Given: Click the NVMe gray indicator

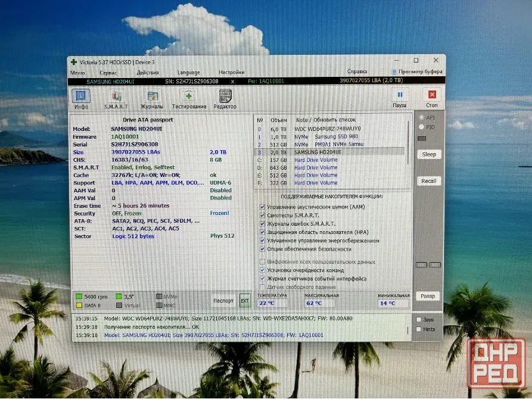Looking at the screenshot, I should [159, 296].
